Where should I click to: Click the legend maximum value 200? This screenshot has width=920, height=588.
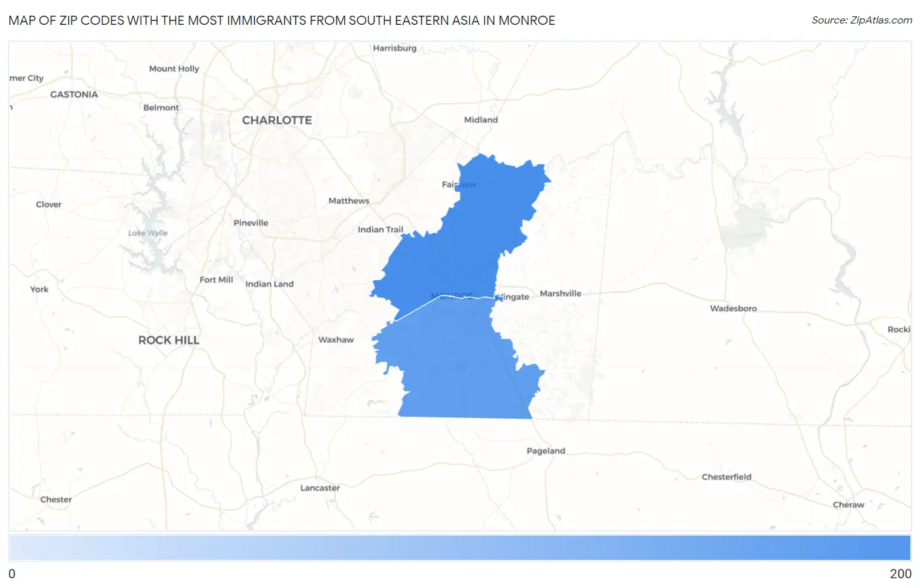tap(900, 574)
